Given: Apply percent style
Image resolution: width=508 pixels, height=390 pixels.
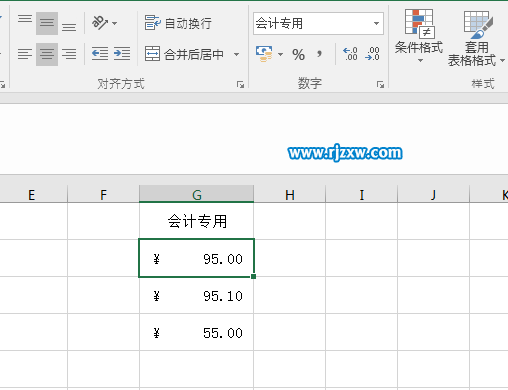Looking at the screenshot, I should 298,55.
